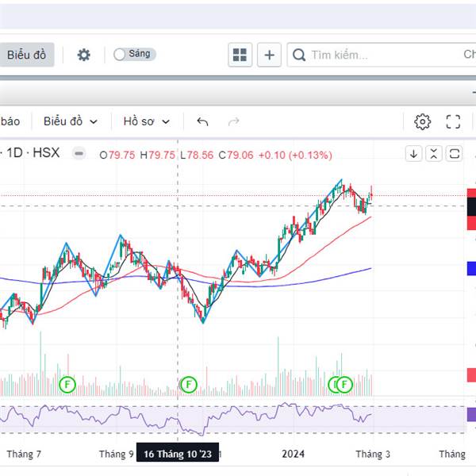Toggle the Sáng light theme switch
The height and width of the screenshot is (476, 476).
coord(133,54)
